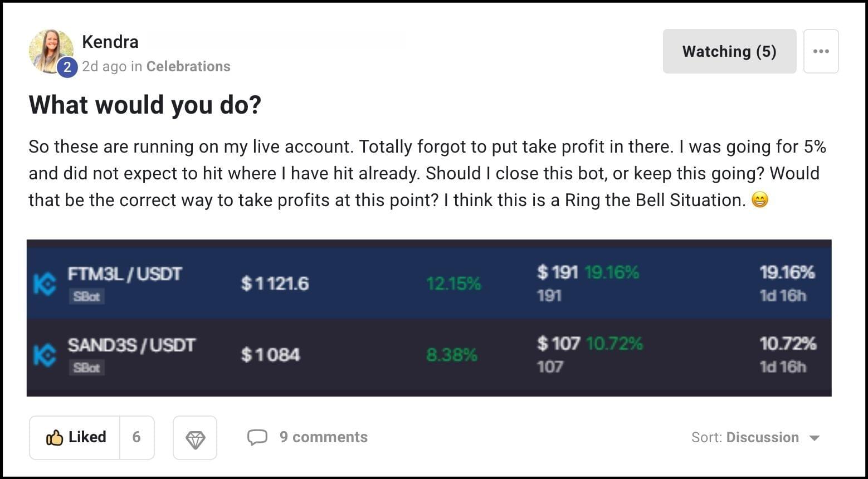
Task: Click the diamond award icon button
Action: point(195,438)
